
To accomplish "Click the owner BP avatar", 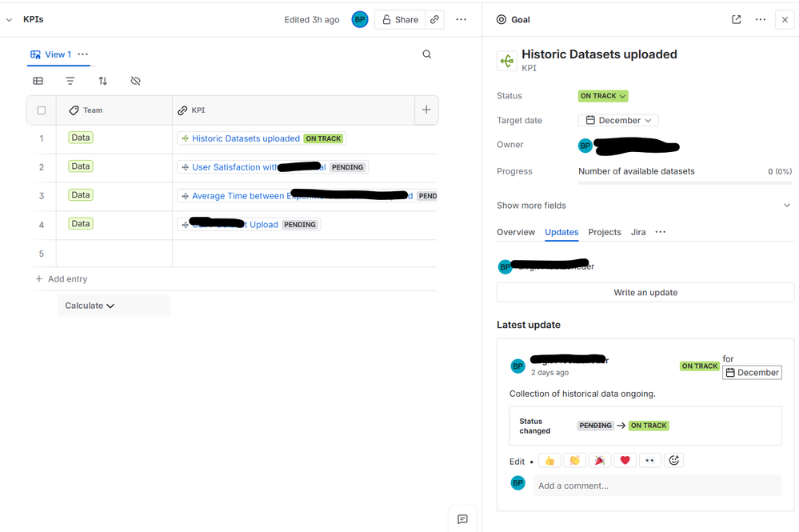I will (585, 146).
